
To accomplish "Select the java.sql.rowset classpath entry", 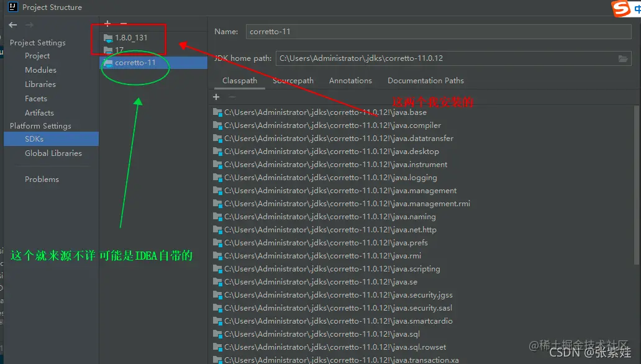I will tap(329, 347).
